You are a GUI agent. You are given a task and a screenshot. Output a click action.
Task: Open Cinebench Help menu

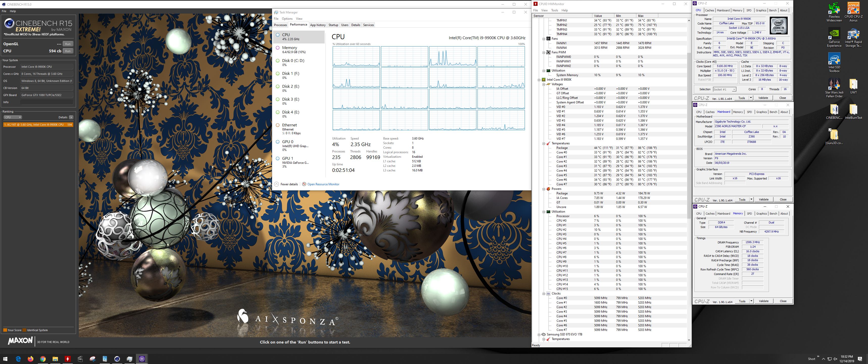tap(13, 11)
